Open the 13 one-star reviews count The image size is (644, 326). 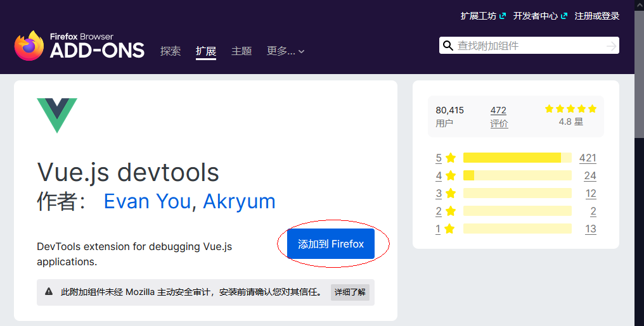point(591,229)
